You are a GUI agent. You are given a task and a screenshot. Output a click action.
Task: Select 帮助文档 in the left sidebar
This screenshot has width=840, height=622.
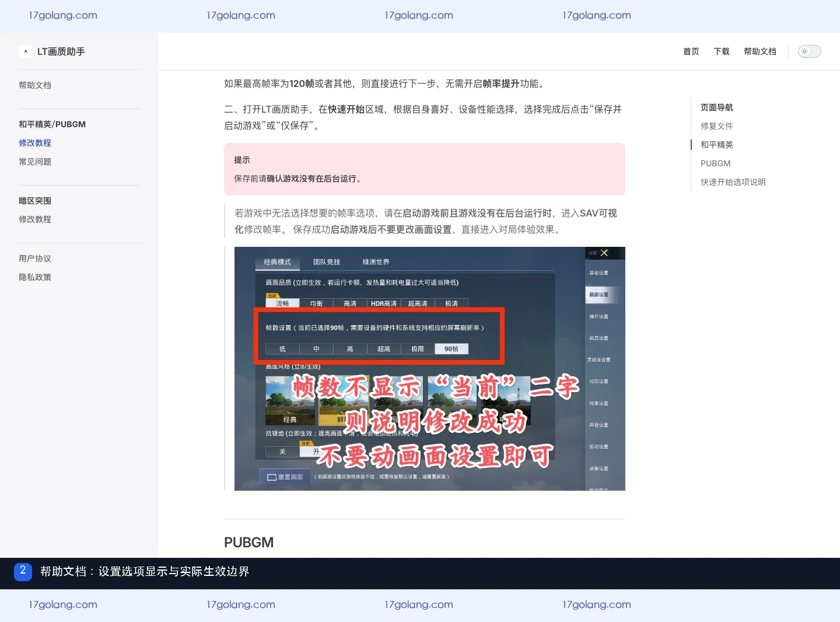tap(35, 85)
